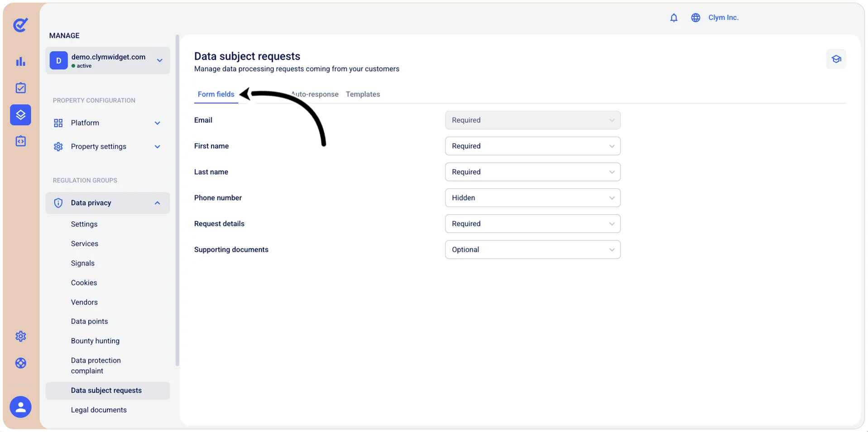
Task: Open the Cookies menu item
Action: click(84, 283)
